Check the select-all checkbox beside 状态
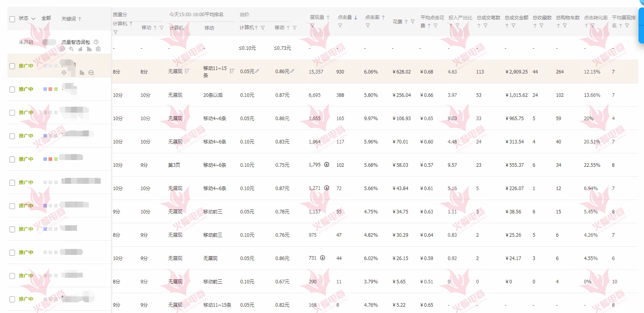The image size is (644, 313). click(x=12, y=19)
